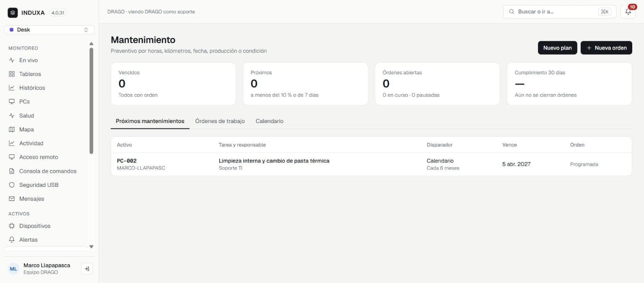Switch to Órdenes de trabajo tab
Screen dimensions: 644x283
(x=220, y=121)
